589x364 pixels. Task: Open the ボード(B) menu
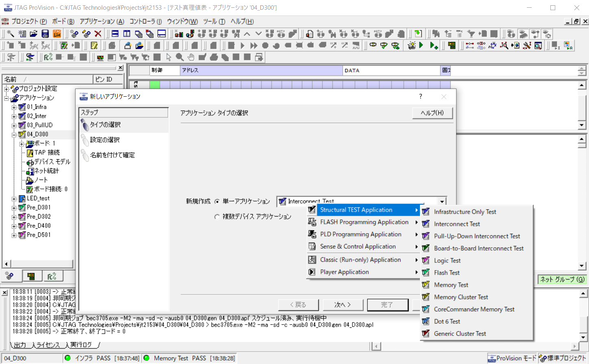tap(63, 22)
